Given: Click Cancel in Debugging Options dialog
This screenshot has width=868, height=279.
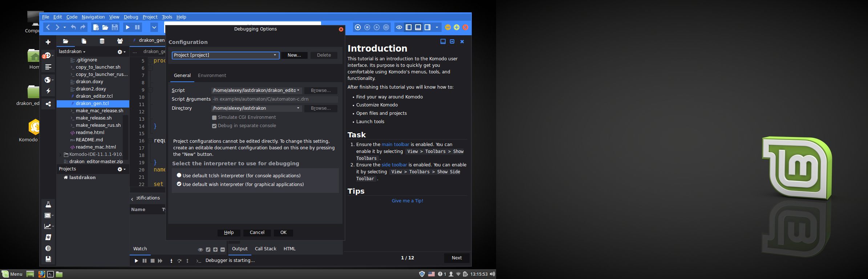Looking at the screenshot, I should (x=257, y=232).
